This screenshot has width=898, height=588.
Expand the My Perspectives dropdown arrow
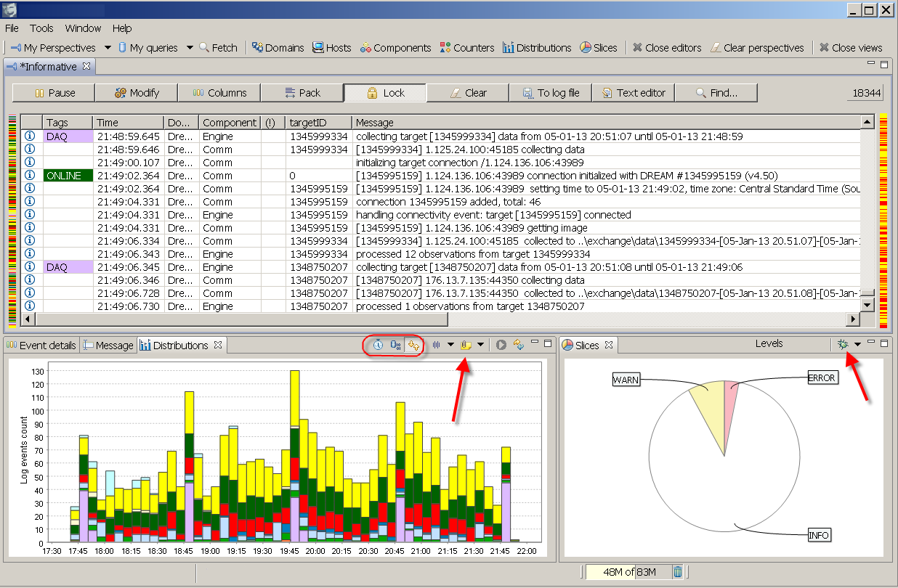[108, 48]
